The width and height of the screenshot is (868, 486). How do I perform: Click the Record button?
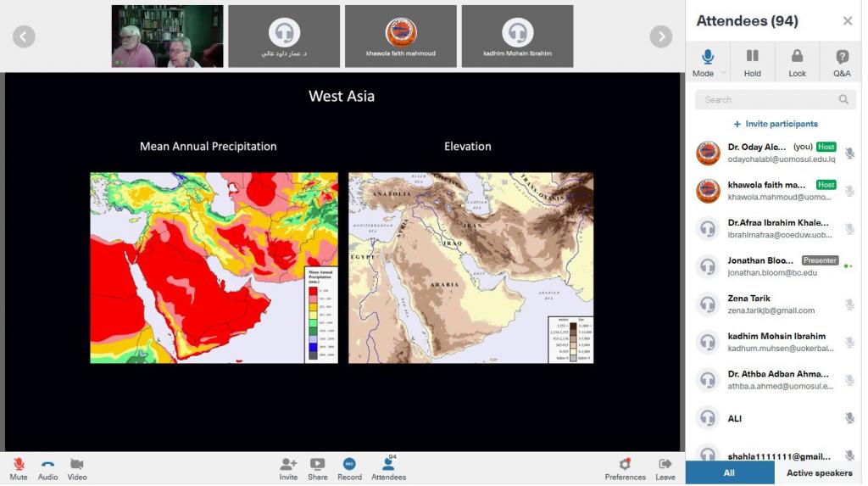click(349, 465)
